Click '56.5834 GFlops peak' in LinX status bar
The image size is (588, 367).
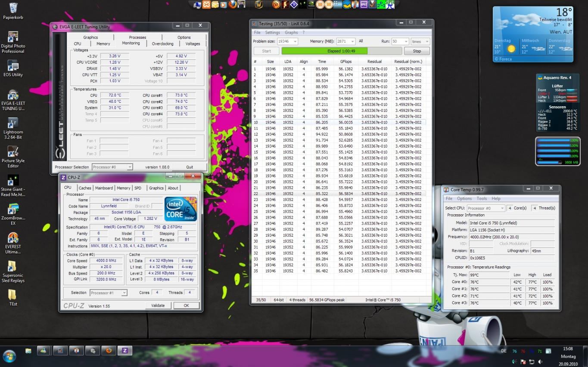(x=327, y=300)
